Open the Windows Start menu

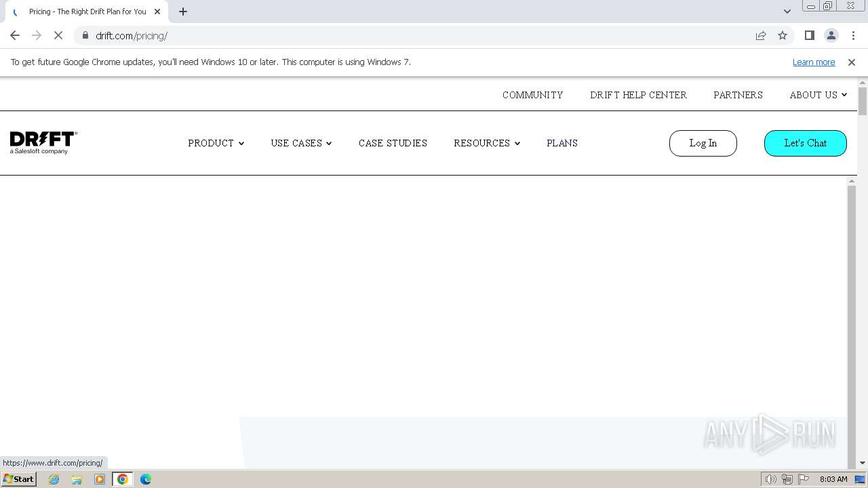(x=18, y=479)
